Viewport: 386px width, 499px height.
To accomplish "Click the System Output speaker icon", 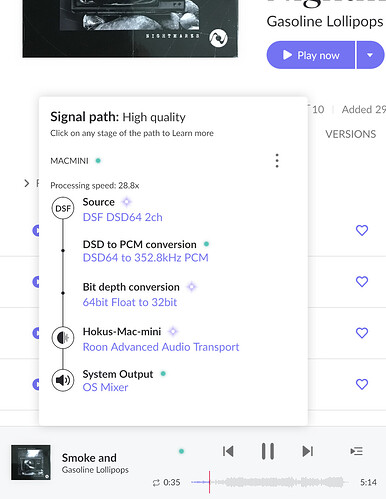I will coord(63,380).
